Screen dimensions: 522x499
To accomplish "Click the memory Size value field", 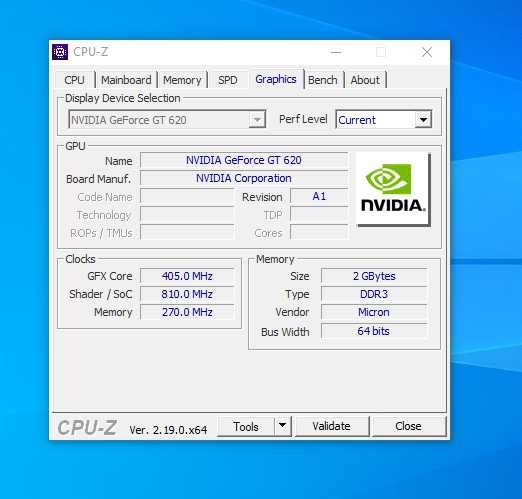I will (374, 276).
